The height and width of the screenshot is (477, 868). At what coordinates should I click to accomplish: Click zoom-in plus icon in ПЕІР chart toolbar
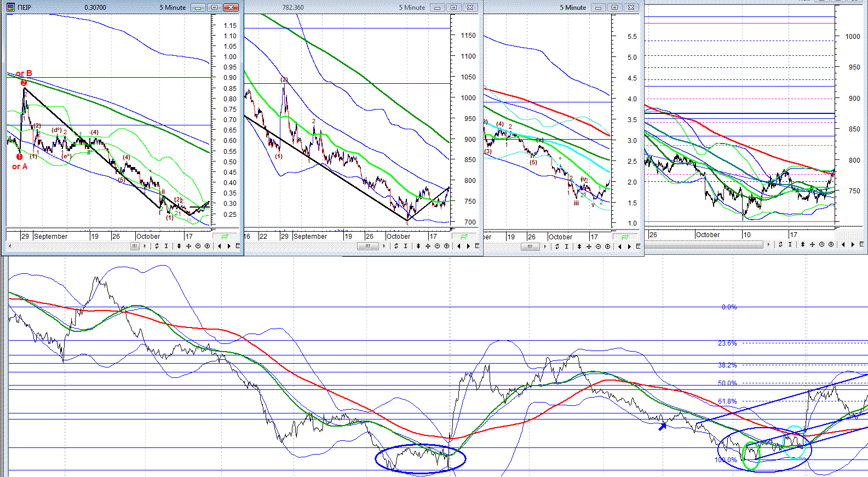coord(207,246)
